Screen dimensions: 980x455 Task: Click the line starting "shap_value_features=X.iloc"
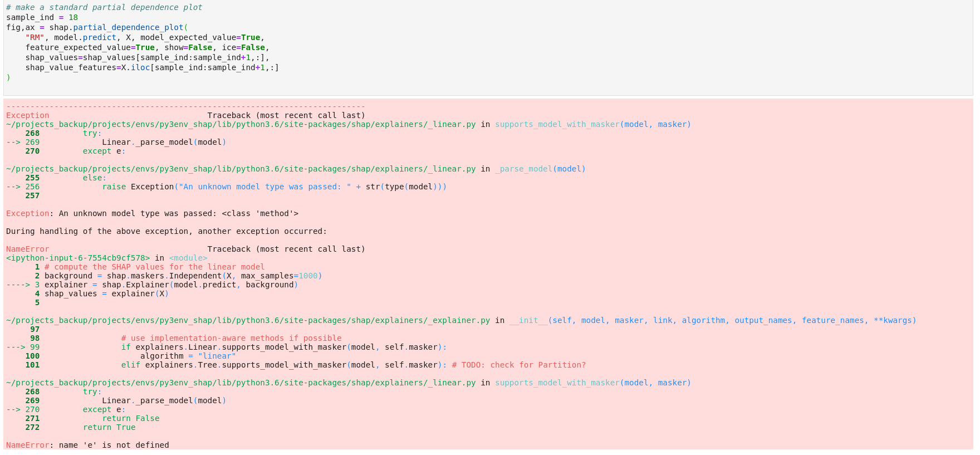point(152,68)
